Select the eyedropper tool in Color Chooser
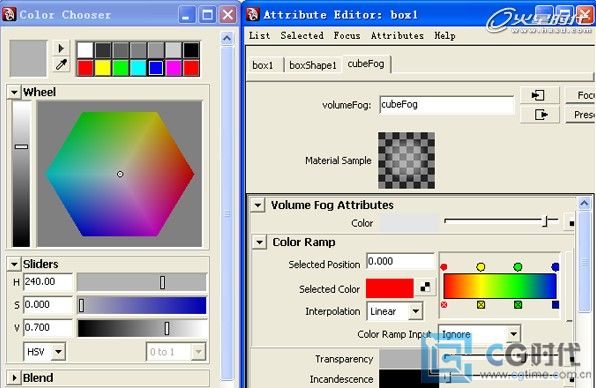596x388 pixels. point(61,65)
